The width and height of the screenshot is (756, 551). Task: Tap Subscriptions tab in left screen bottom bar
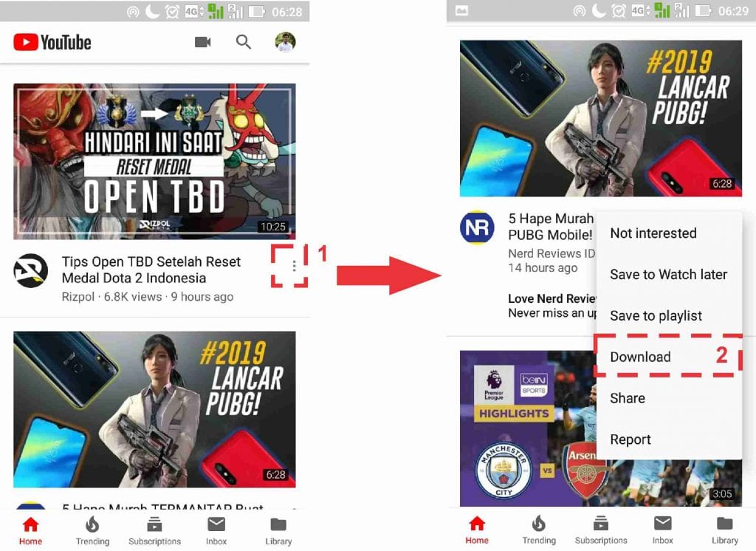coord(154,531)
